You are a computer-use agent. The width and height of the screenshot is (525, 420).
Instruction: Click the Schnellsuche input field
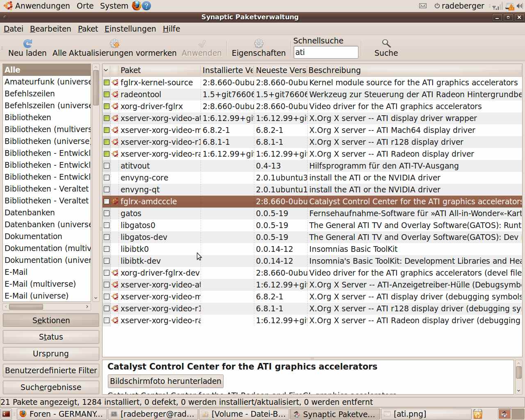tap(326, 52)
